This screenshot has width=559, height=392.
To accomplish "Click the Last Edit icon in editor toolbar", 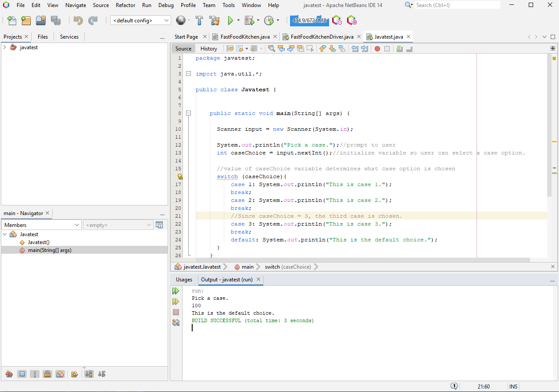I will pos(230,49).
